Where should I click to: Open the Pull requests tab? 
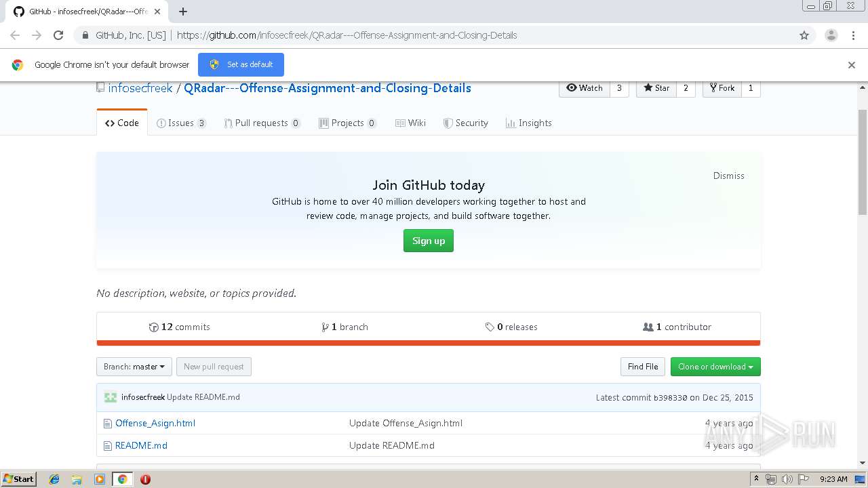tap(262, 123)
